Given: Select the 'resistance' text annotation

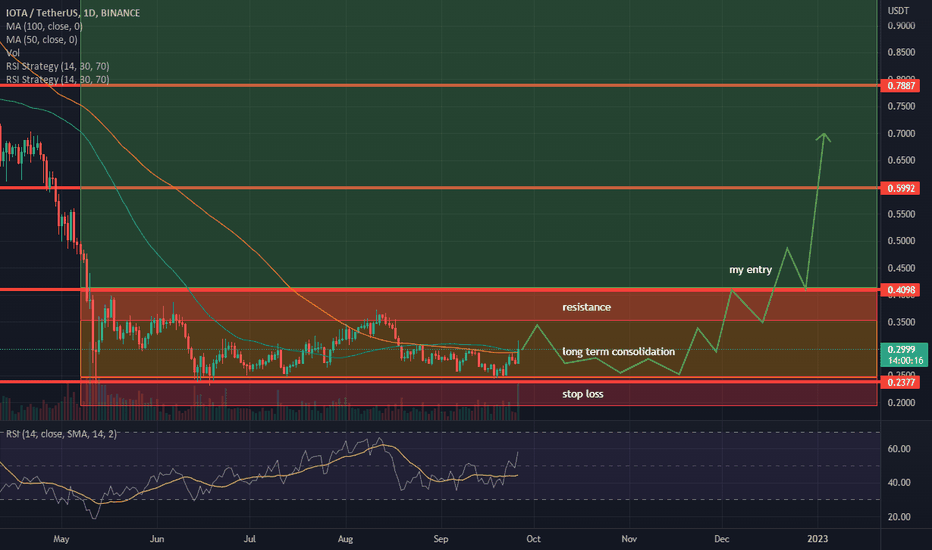Looking at the screenshot, I should tap(587, 307).
